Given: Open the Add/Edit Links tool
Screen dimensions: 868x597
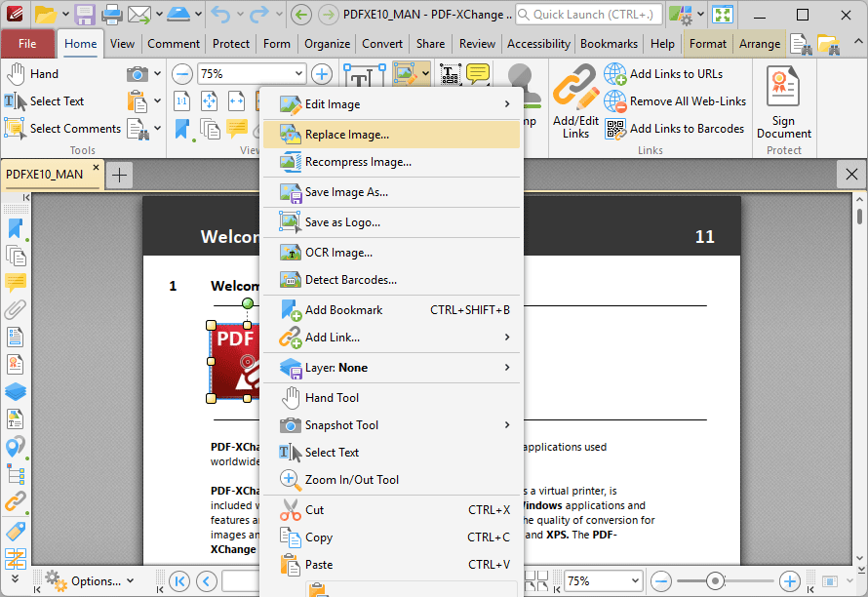Looking at the screenshot, I should (575, 100).
